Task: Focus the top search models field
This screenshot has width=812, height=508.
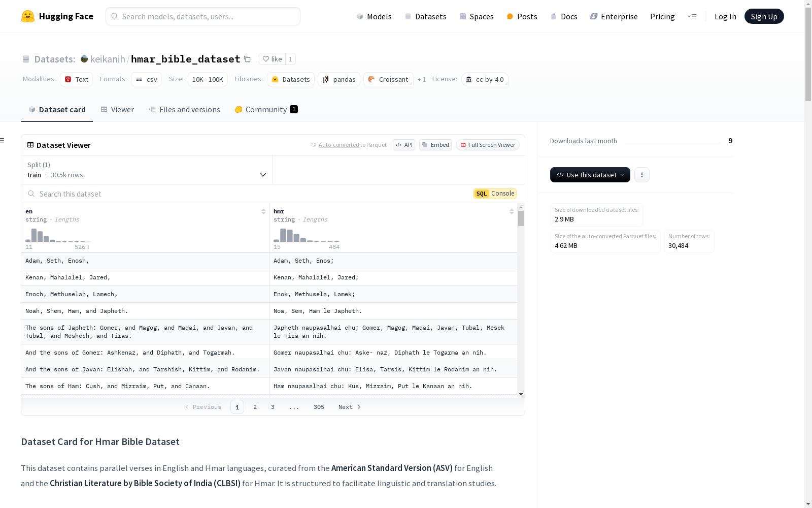Action: coord(203,16)
